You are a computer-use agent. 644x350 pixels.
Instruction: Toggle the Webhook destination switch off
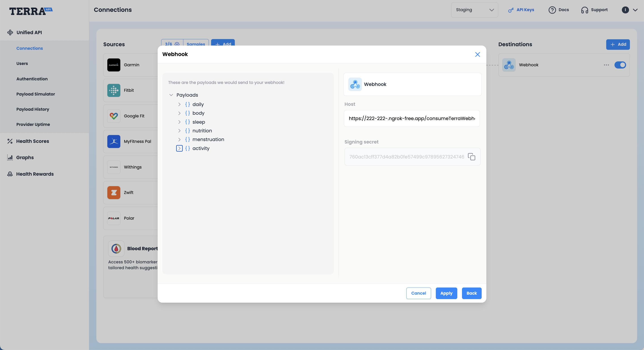click(620, 65)
